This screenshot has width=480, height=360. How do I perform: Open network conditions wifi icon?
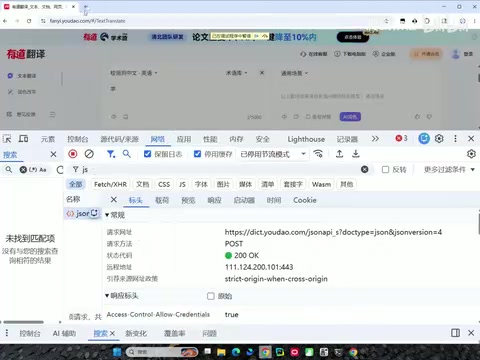click(318, 154)
